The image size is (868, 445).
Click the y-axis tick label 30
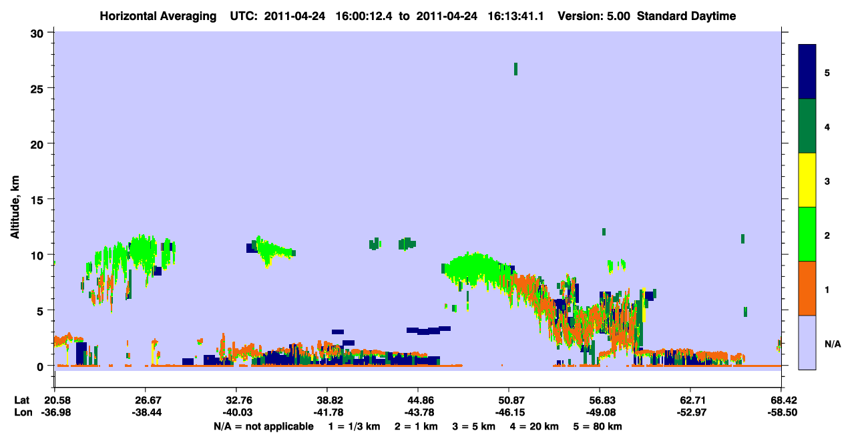(39, 33)
